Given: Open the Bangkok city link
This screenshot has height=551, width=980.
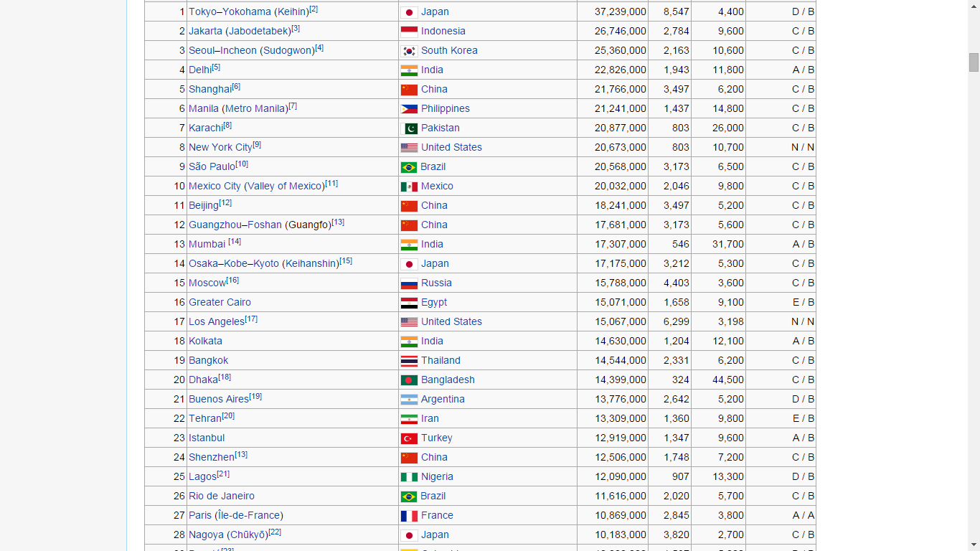Looking at the screenshot, I should 208,361.
